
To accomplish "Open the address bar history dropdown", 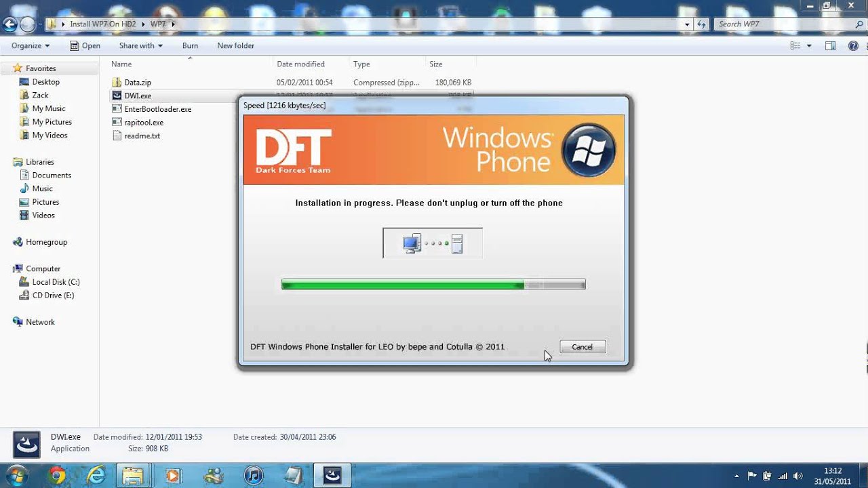I will click(x=687, y=24).
